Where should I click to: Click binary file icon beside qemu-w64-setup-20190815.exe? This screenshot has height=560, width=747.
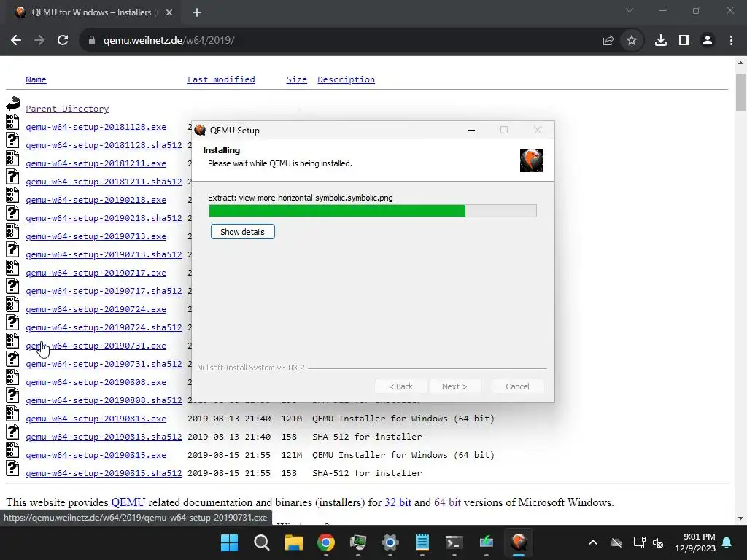click(x=12, y=450)
